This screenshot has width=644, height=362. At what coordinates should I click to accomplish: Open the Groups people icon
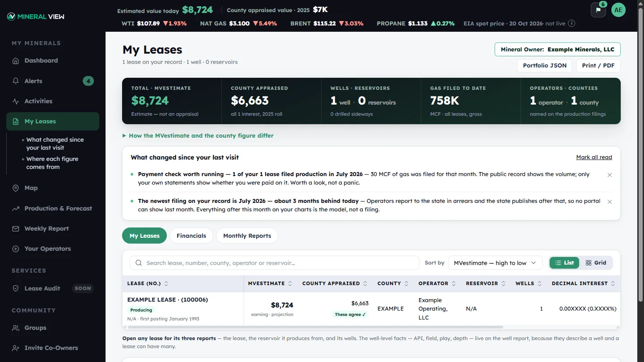(x=16, y=328)
